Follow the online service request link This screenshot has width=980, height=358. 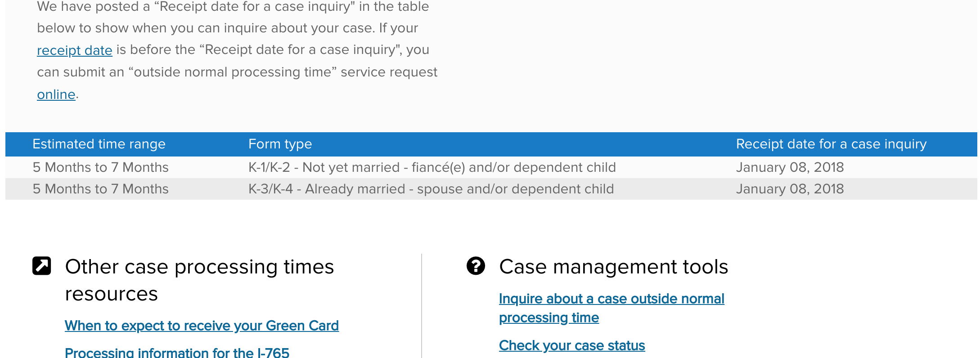tap(56, 94)
